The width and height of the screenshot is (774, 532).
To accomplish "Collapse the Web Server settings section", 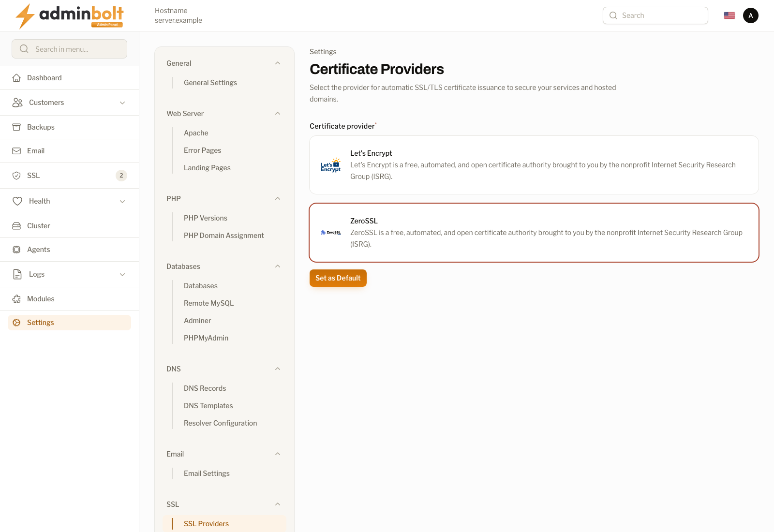I will pos(278,114).
